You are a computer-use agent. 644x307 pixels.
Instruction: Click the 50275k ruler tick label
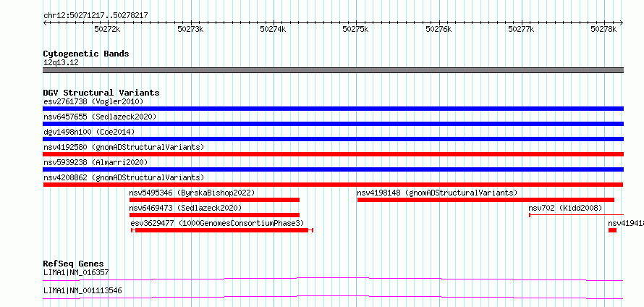pyautogui.click(x=355, y=29)
